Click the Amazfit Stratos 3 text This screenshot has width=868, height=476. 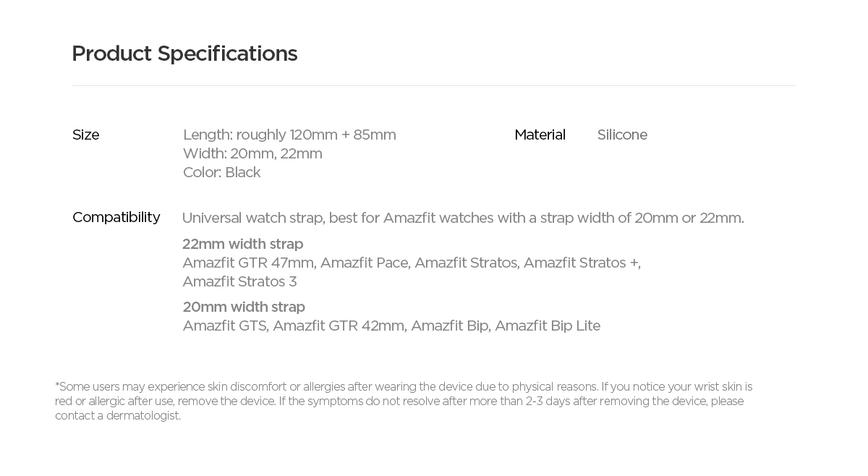(239, 281)
